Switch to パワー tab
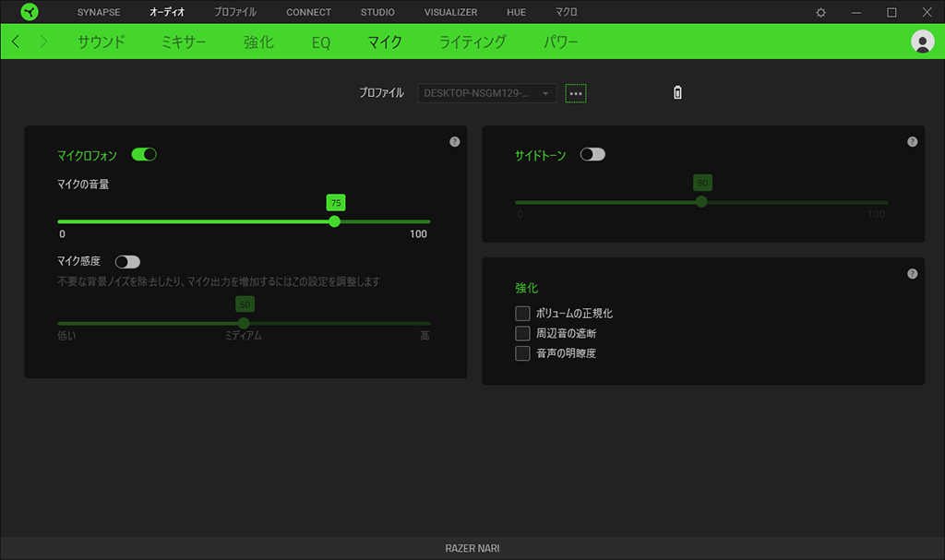Screen dimensions: 945x560 pyautogui.click(x=560, y=42)
